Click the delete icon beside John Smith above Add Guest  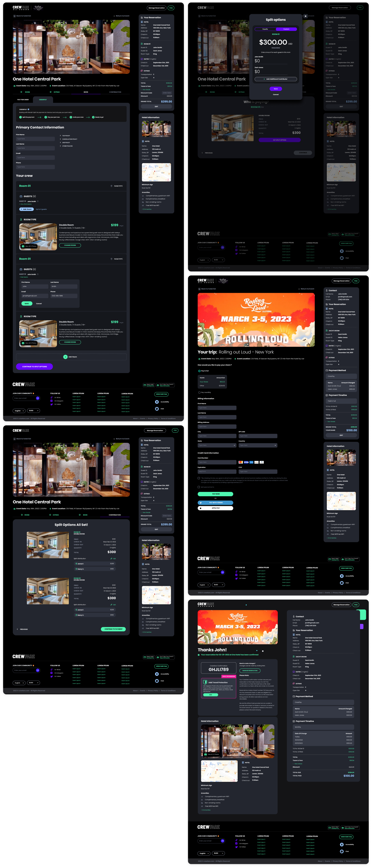[38, 201]
